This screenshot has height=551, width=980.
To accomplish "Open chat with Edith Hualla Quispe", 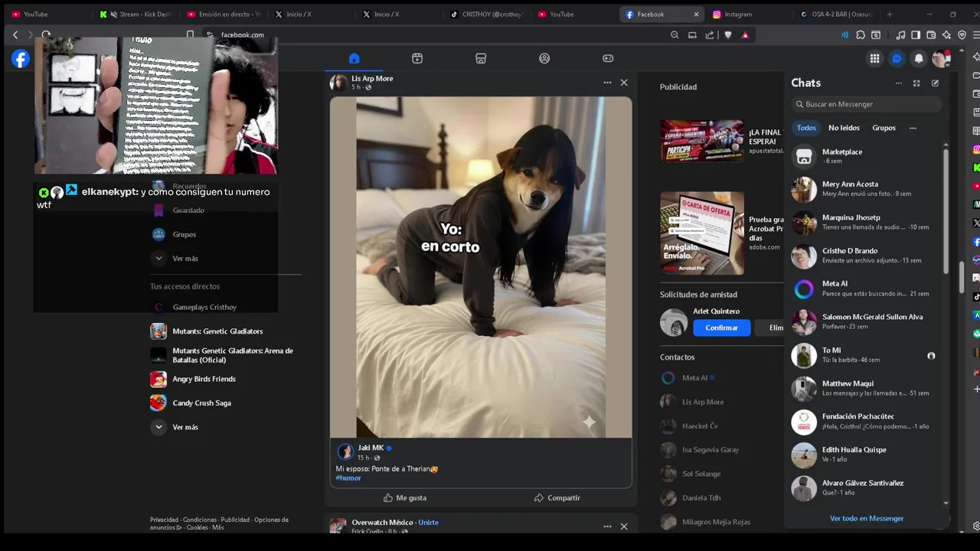I will (865, 455).
